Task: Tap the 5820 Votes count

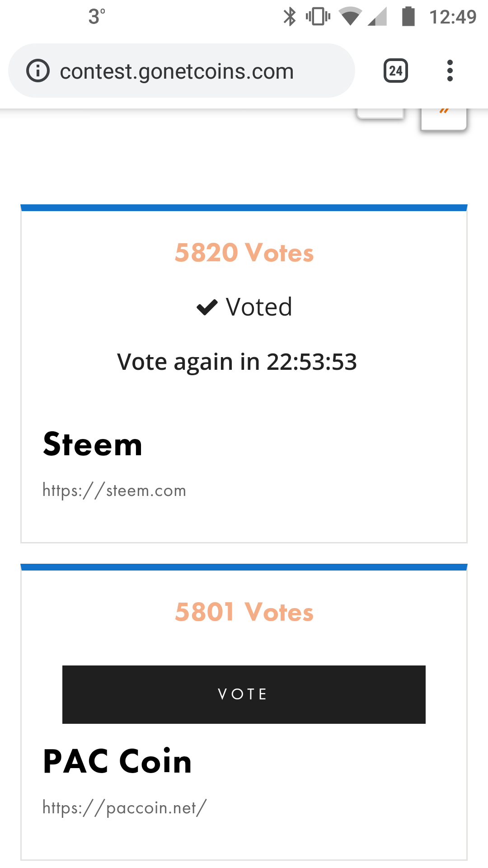Action: [244, 253]
